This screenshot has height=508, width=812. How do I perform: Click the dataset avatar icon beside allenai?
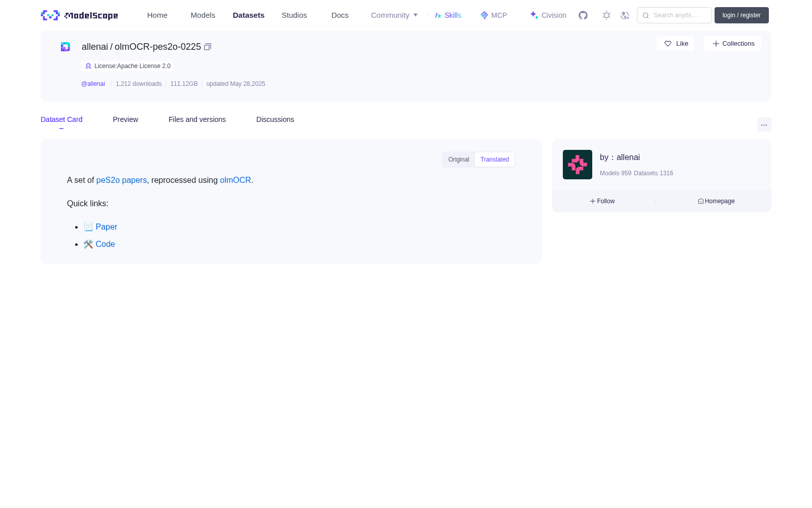coord(65,47)
